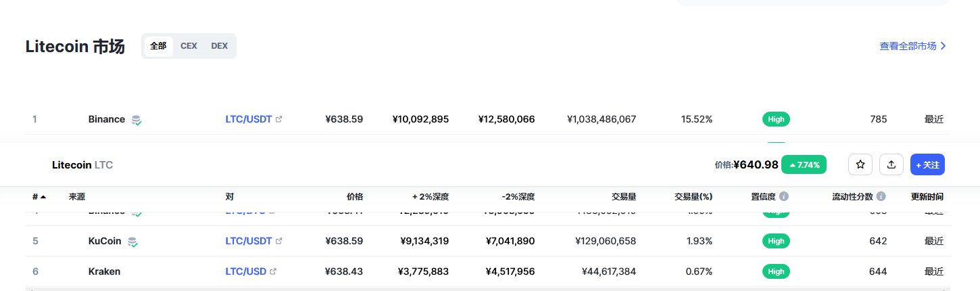Open Kraken LTC/USD external link icon
980x291 pixels.
click(x=273, y=272)
